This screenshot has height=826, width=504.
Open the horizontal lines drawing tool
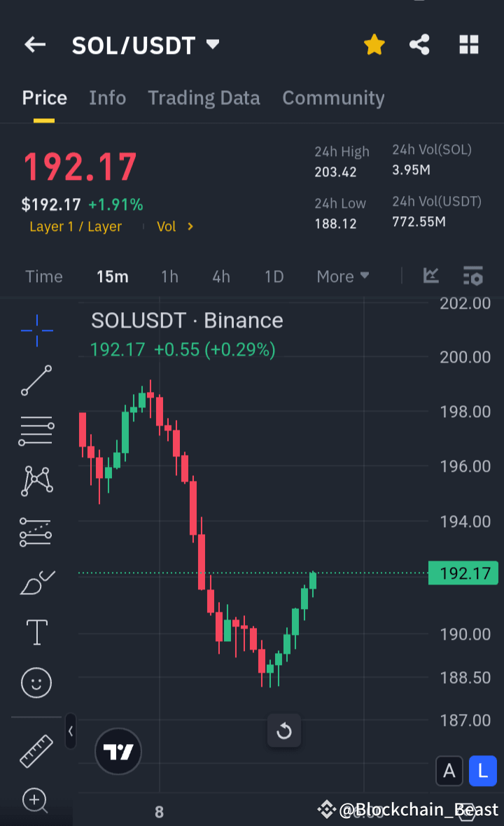coord(36,430)
